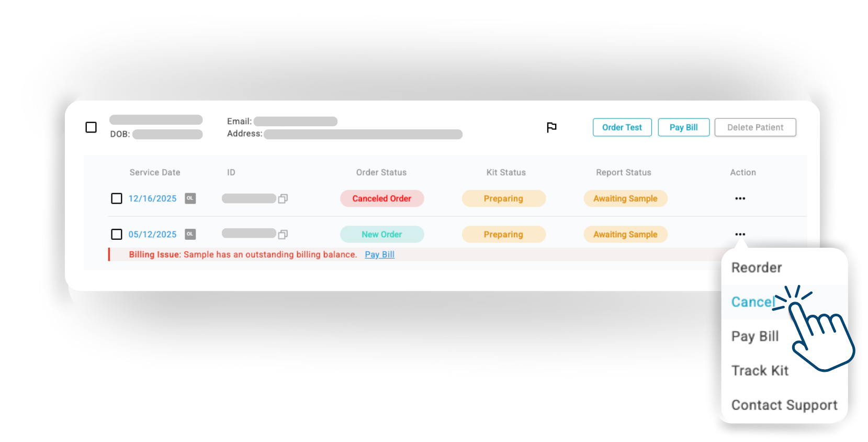
Task: Check the 12/16/2025 order row checkbox
Action: [117, 198]
